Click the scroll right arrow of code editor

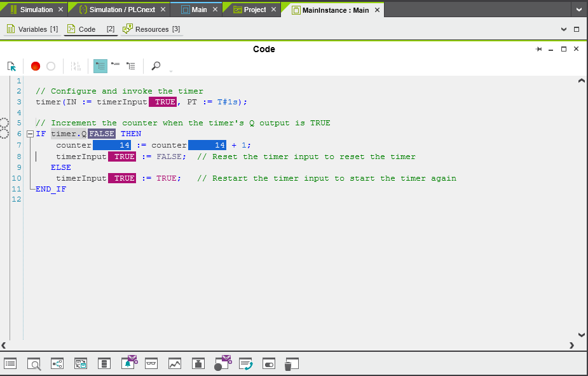click(571, 345)
